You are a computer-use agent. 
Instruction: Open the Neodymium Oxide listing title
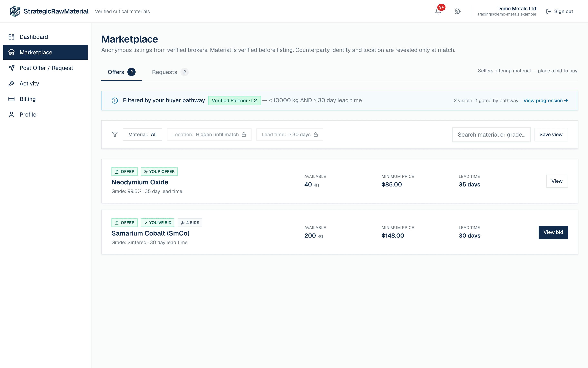tap(140, 182)
